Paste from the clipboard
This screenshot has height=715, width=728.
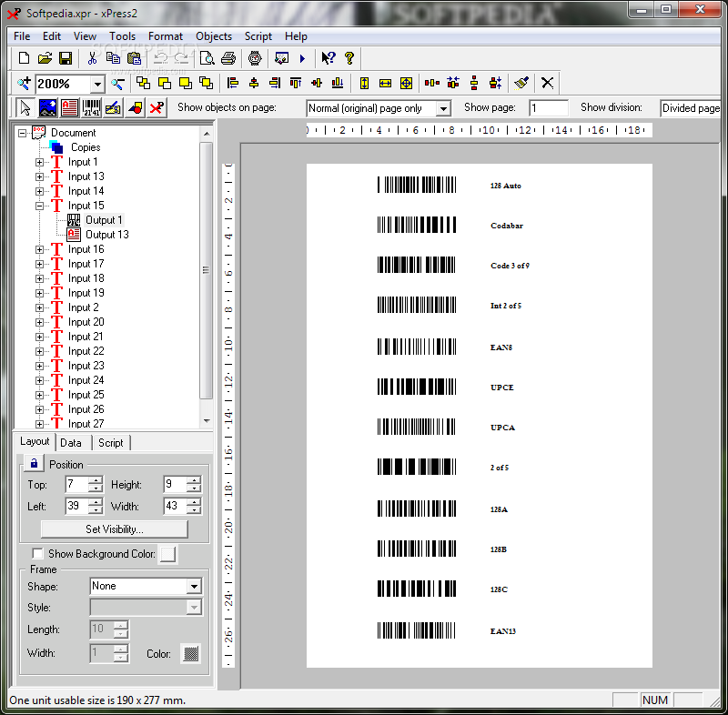click(x=134, y=58)
